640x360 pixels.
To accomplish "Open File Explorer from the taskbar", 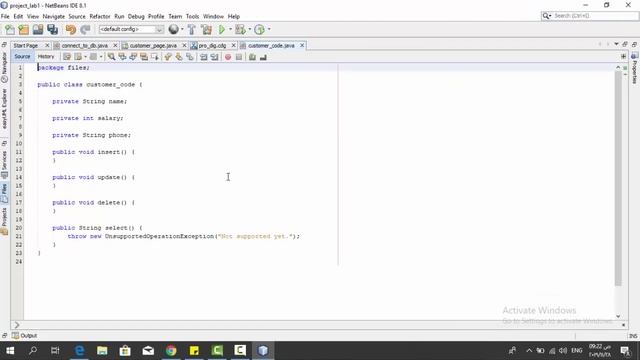I will tap(102, 350).
